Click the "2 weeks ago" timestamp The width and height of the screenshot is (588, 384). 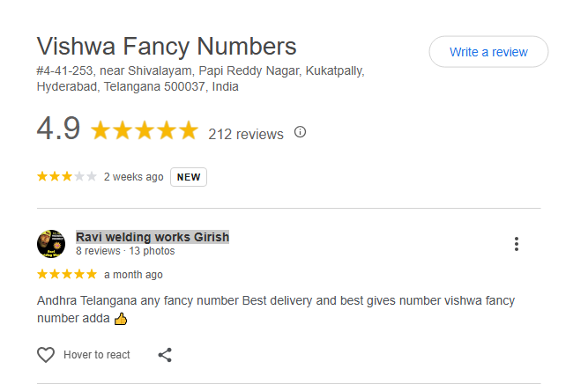pyautogui.click(x=133, y=177)
